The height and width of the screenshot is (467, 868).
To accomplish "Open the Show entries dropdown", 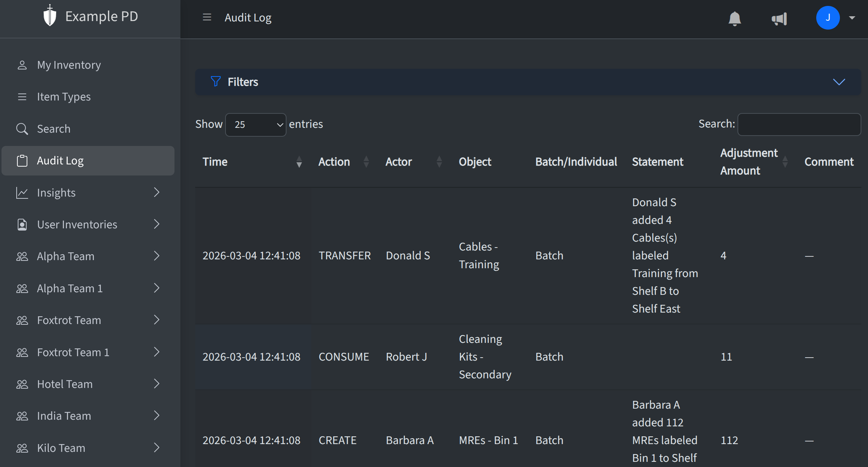I will click(x=255, y=125).
